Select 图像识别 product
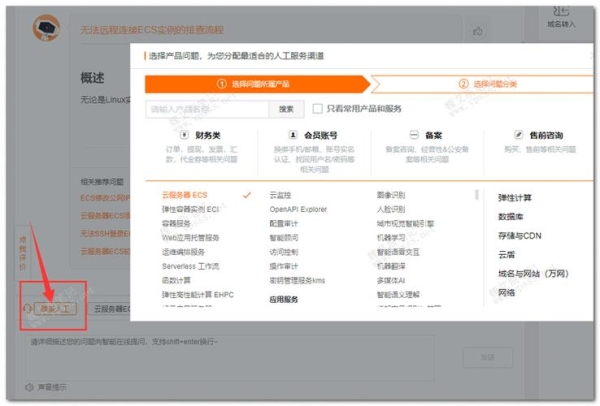This screenshot has height=406, width=600. tap(391, 195)
